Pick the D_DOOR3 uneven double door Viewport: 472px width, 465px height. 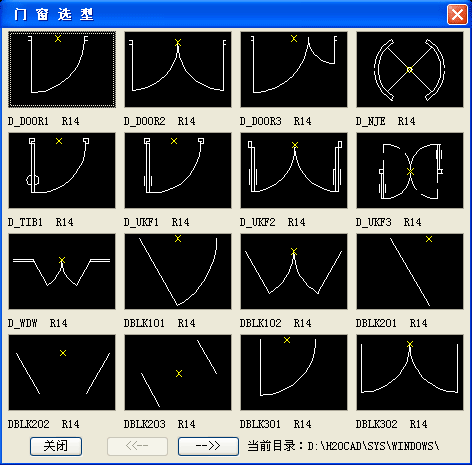pos(294,69)
